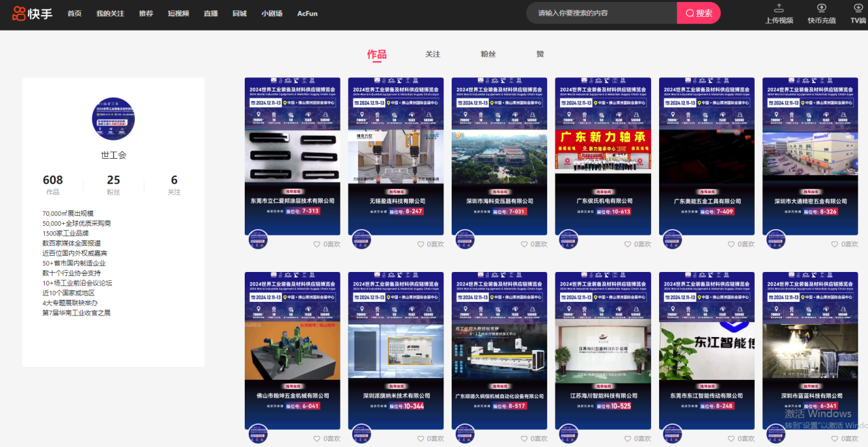The height and width of the screenshot is (447, 868).
Task: Open video 东莞市立仁爱邦涂层技术有限公司
Action: [x=292, y=156]
